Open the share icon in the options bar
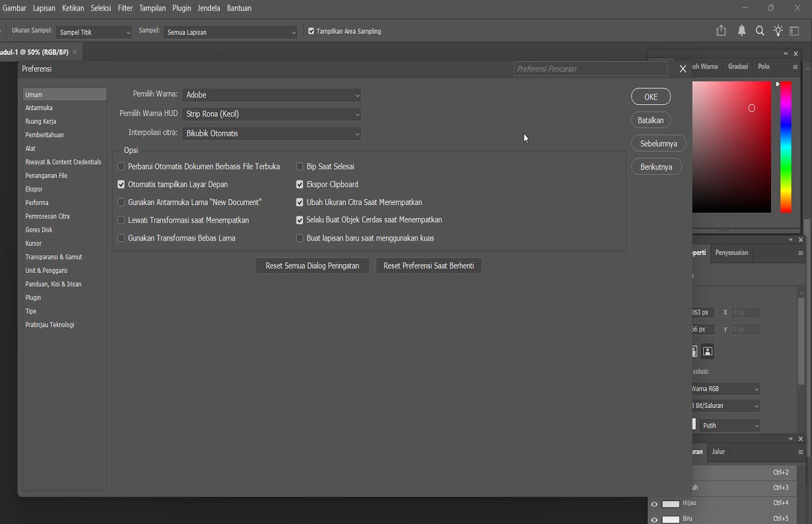 point(721,31)
